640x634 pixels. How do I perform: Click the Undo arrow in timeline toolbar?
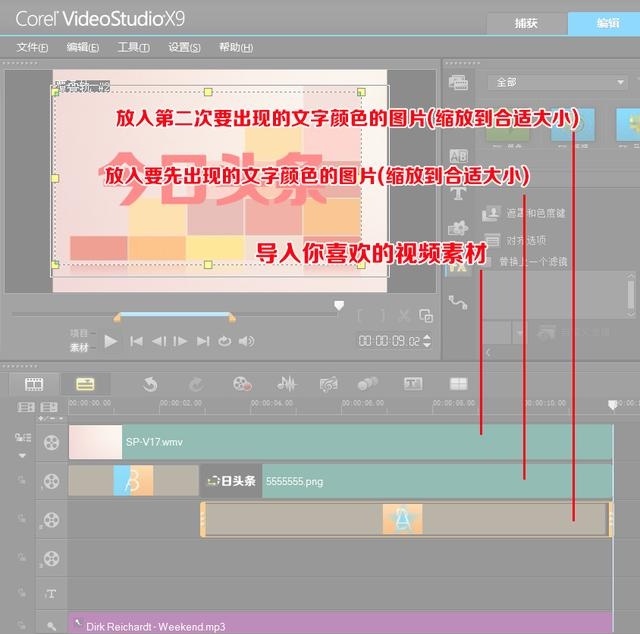150,384
